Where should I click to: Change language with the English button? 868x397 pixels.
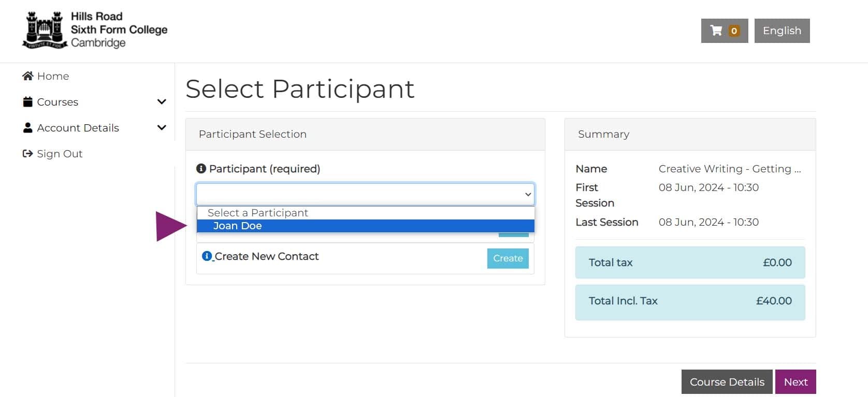(782, 31)
